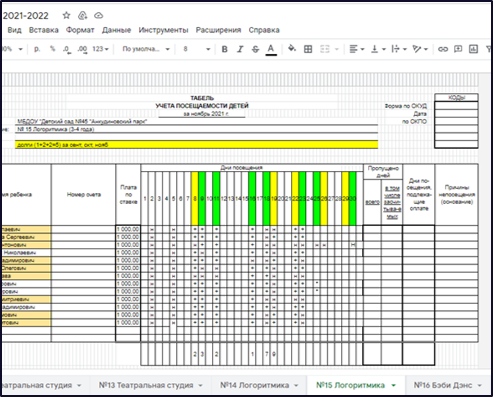
Task: Open the text color picker
Action: (x=271, y=49)
